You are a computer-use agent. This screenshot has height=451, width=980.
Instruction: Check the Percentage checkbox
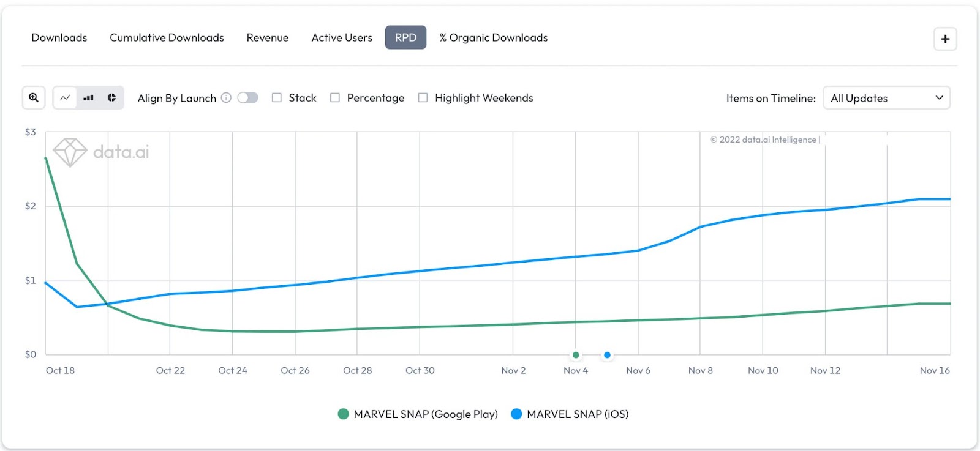click(335, 98)
